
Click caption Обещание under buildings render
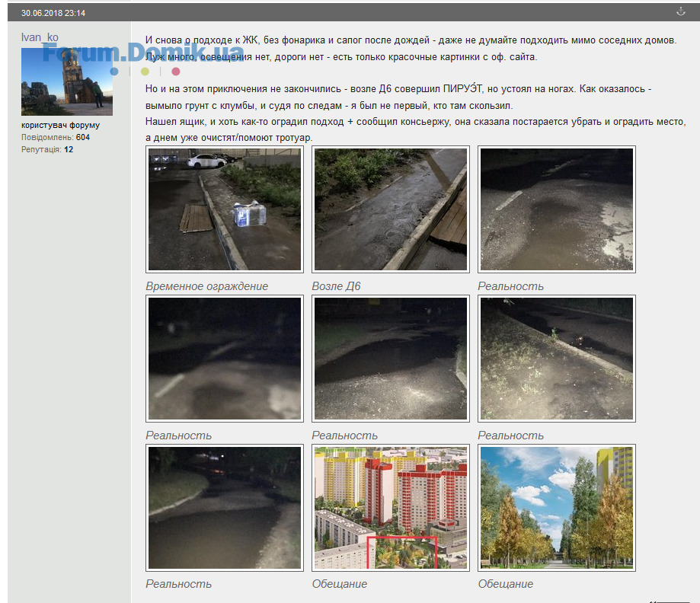click(339, 584)
